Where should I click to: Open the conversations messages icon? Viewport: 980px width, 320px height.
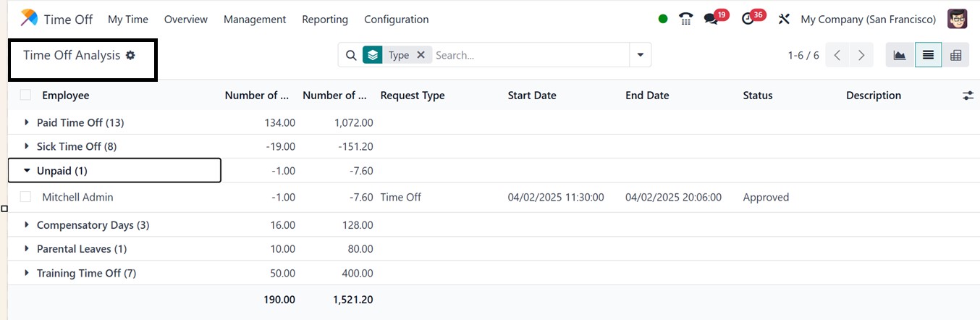pyautogui.click(x=711, y=20)
